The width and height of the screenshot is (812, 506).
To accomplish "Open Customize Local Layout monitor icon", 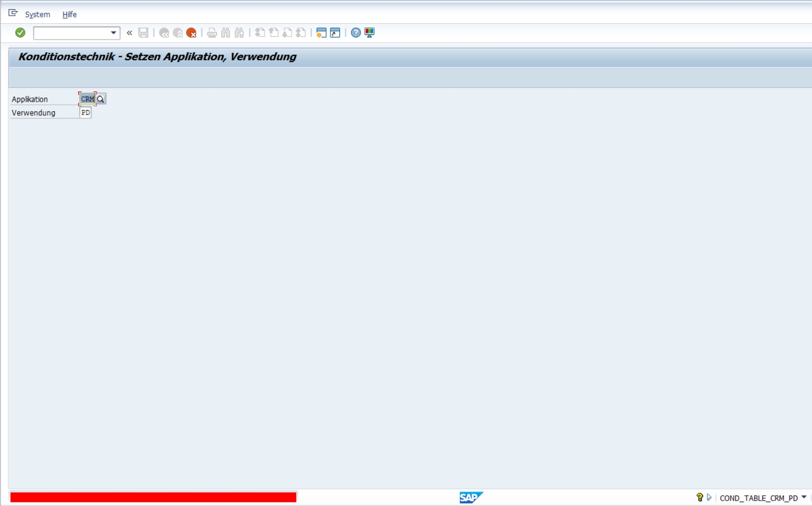I will (x=369, y=33).
